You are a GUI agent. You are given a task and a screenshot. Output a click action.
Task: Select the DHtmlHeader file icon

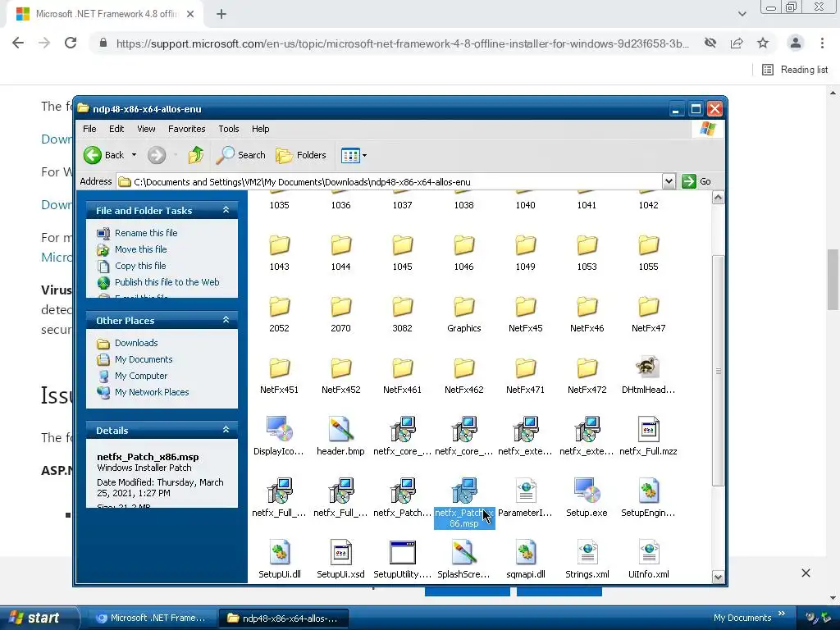click(x=648, y=367)
